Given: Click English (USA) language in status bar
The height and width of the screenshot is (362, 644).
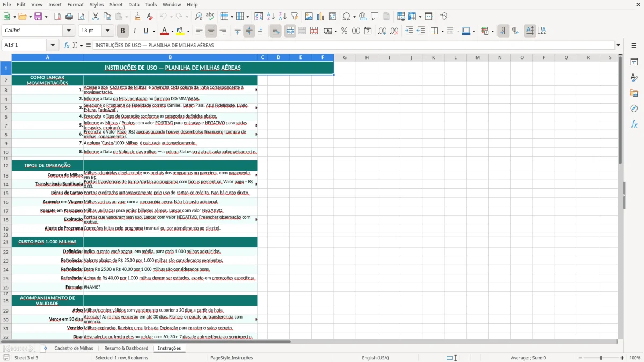Looking at the screenshot, I should (375, 358).
